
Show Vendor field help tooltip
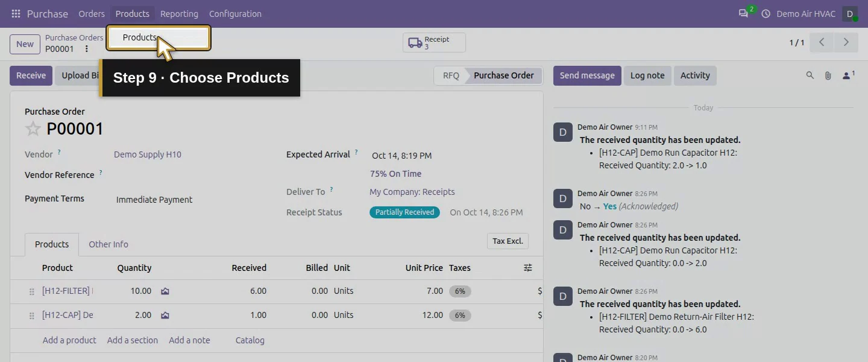pyautogui.click(x=59, y=153)
